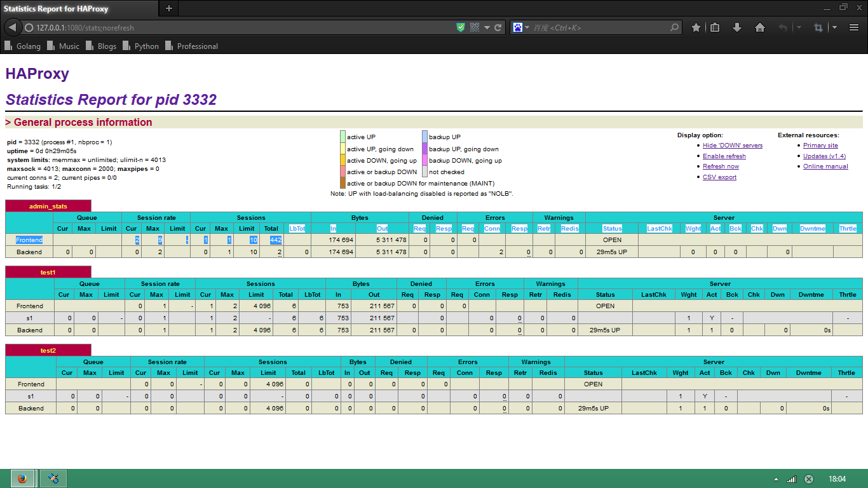Image resolution: width=868 pixels, height=488 pixels.
Task: Open the dropdown beside the screenshot icon
Action: pos(833,27)
